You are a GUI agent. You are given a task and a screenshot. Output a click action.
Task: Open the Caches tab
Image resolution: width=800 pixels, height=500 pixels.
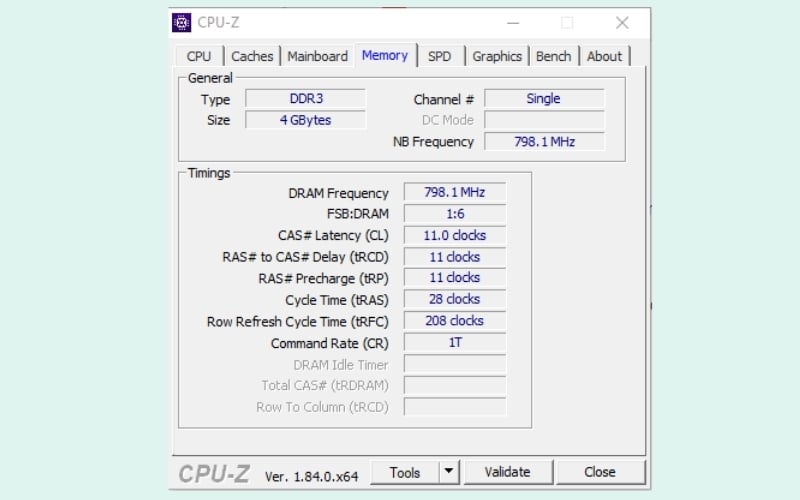252,56
